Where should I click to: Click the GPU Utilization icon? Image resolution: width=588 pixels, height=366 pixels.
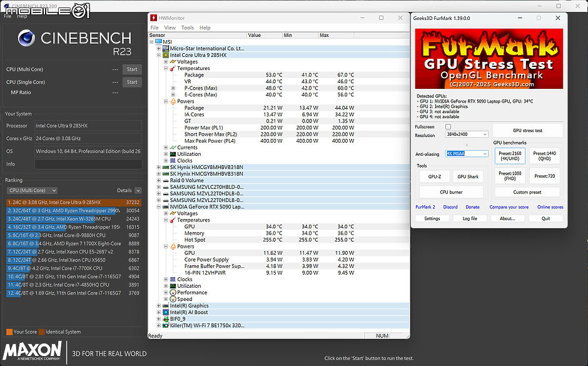(173, 286)
